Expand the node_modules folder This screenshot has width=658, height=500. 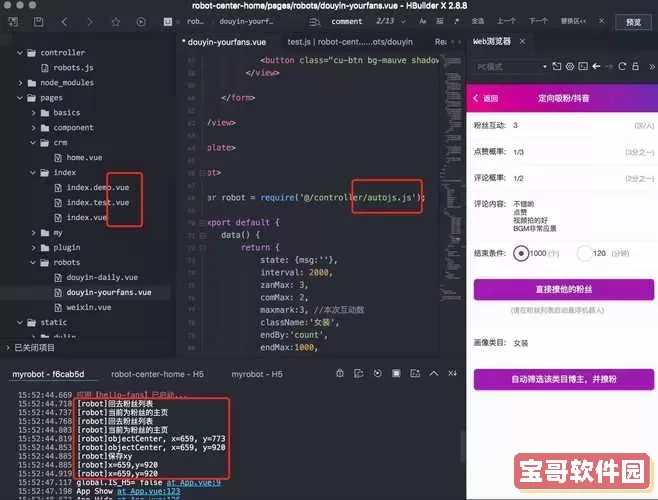[x=20, y=83]
